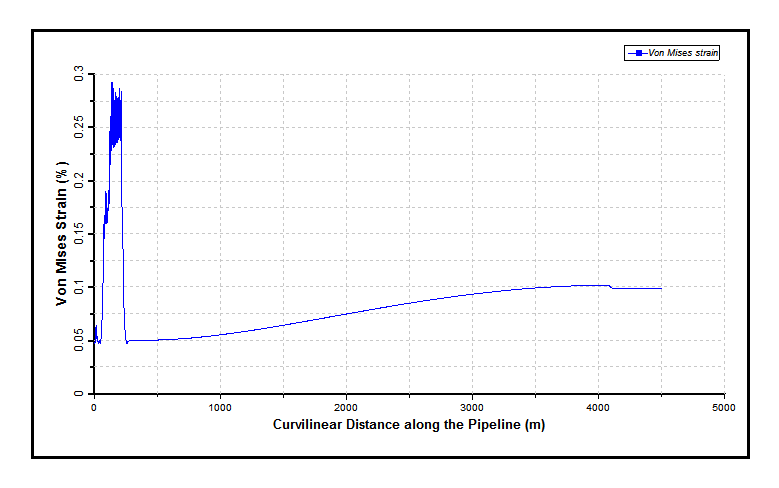This screenshot has width=779, height=488.
Task: Select the 0.1 y-axis tick label
Action: [x=80, y=287]
